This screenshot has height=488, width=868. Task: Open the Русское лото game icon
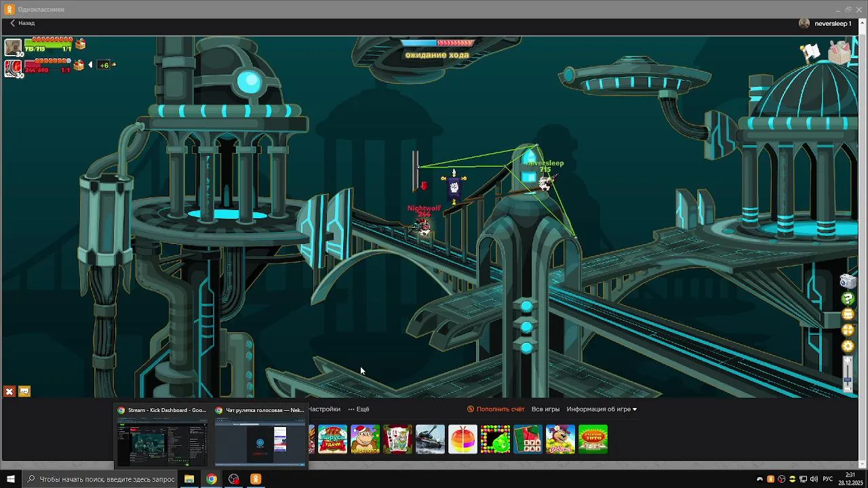[x=593, y=439]
